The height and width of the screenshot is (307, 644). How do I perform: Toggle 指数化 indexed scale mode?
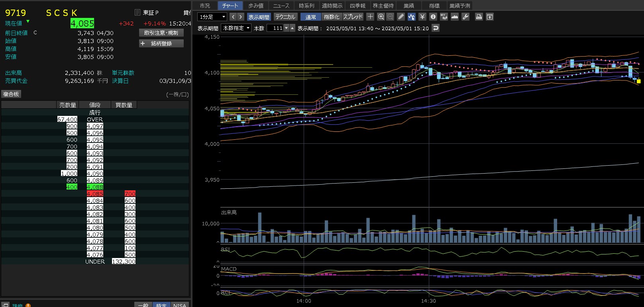tap(332, 17)
